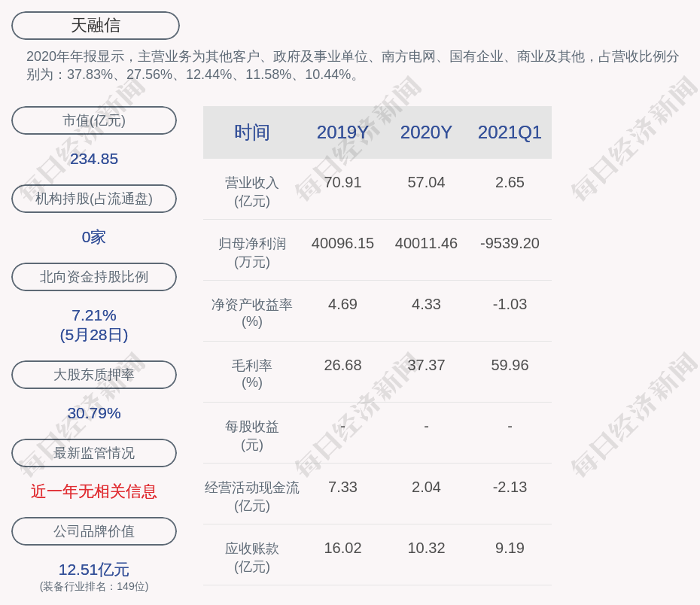Click the 机构持股(占流通盘) label
The height and width of the screenshot is (605, 700).
(93, 198)
